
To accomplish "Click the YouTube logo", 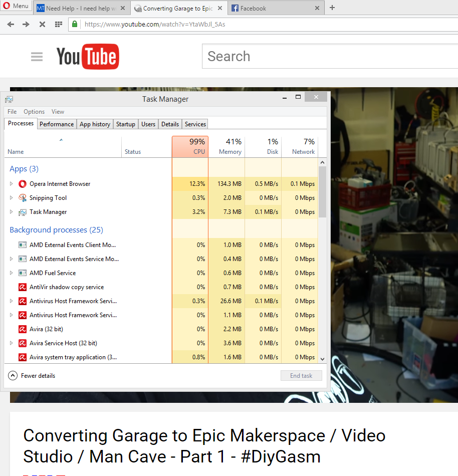I will pos(87,57).
